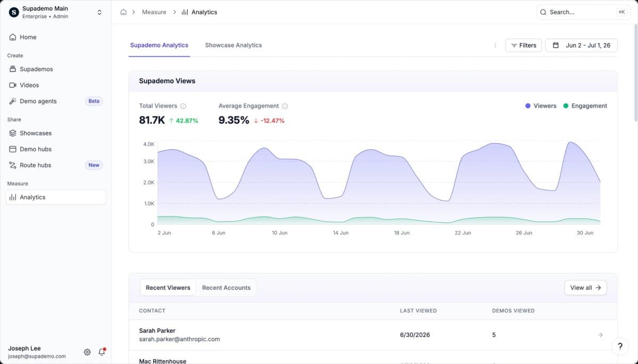Open the help question mark button

pyautogui.click(x=620, y=346)
